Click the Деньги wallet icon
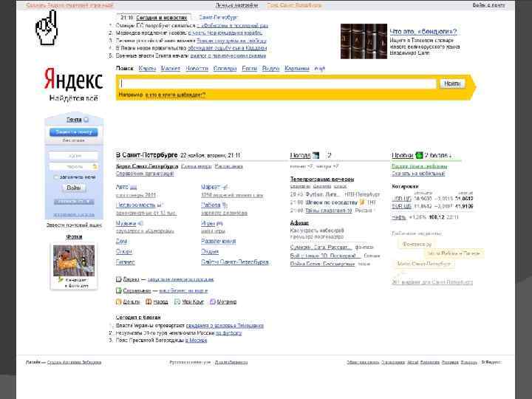Image resolution: width=532 pixels, height=399 pixels. pyautogui.click(x=119, y=301)
